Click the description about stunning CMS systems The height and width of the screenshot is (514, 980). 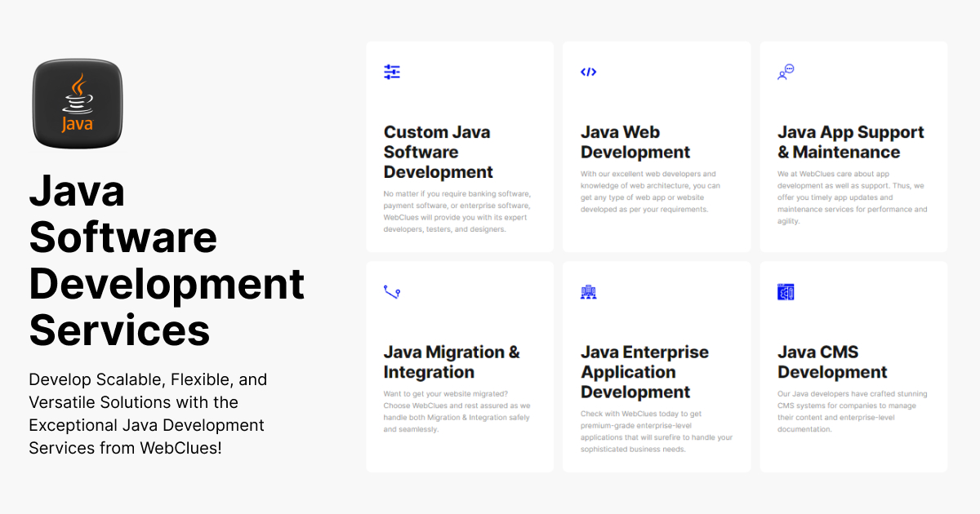click(x=852, y=411)
